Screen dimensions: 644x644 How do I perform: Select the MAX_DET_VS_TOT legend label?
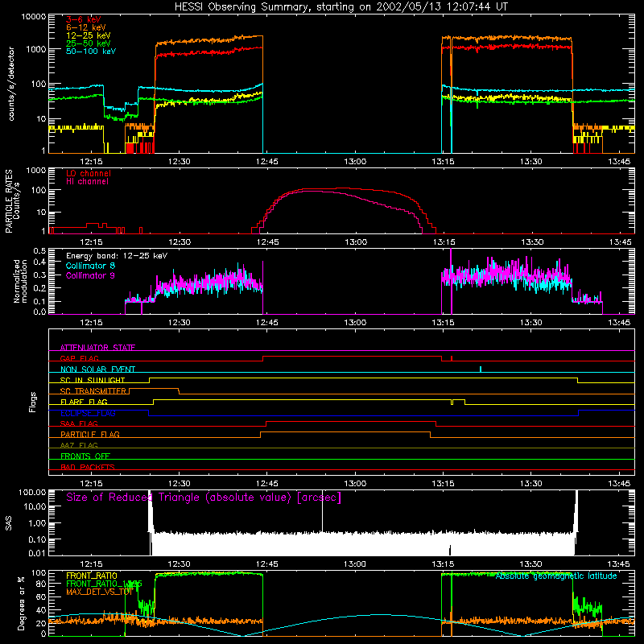click(x=99, y=592)
